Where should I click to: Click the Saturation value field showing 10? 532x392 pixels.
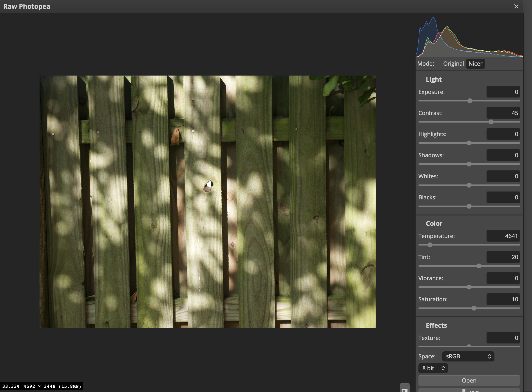(503, 299)
